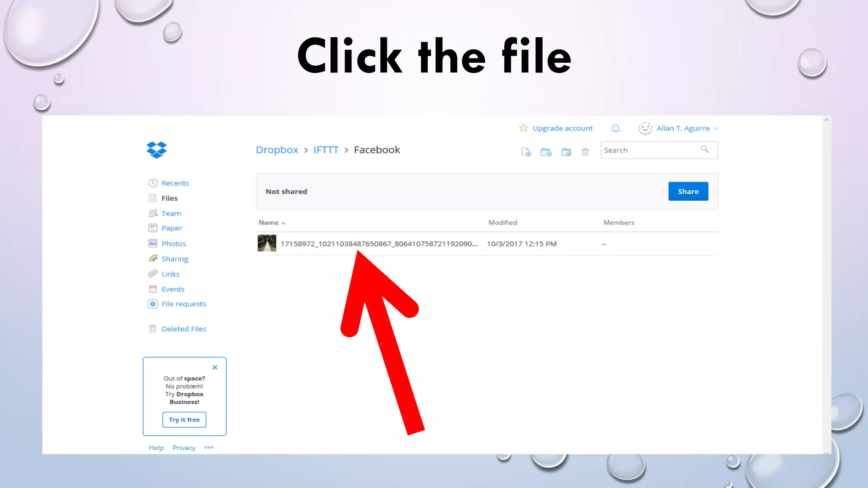
Task: Click the Facebook breadcrumb label
Action: 377,150
